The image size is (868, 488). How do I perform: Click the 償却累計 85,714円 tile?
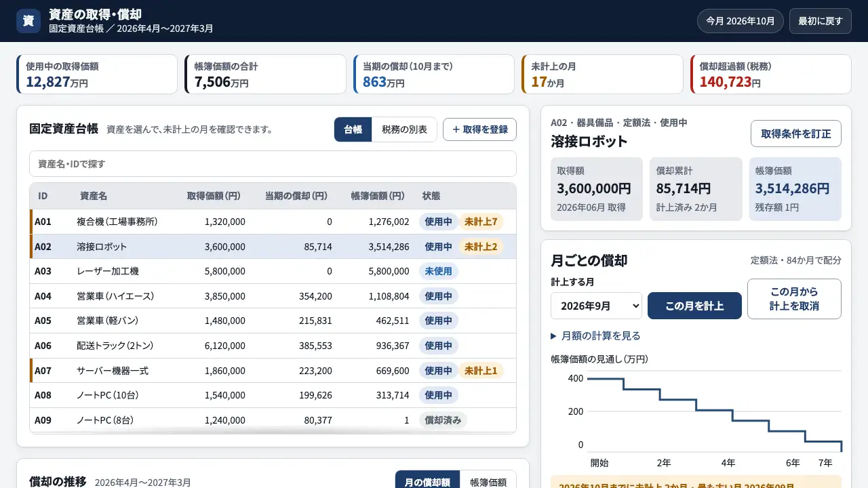coord(696,189)
